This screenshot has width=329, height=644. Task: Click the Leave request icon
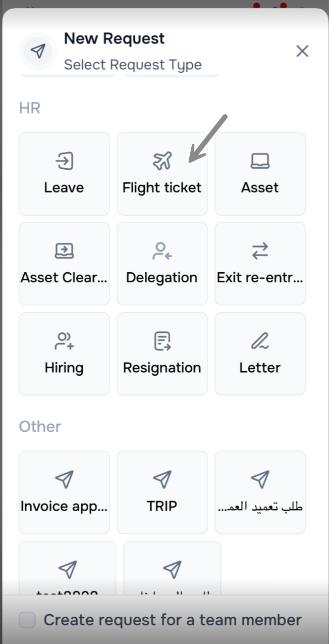[x=64, y=161]
